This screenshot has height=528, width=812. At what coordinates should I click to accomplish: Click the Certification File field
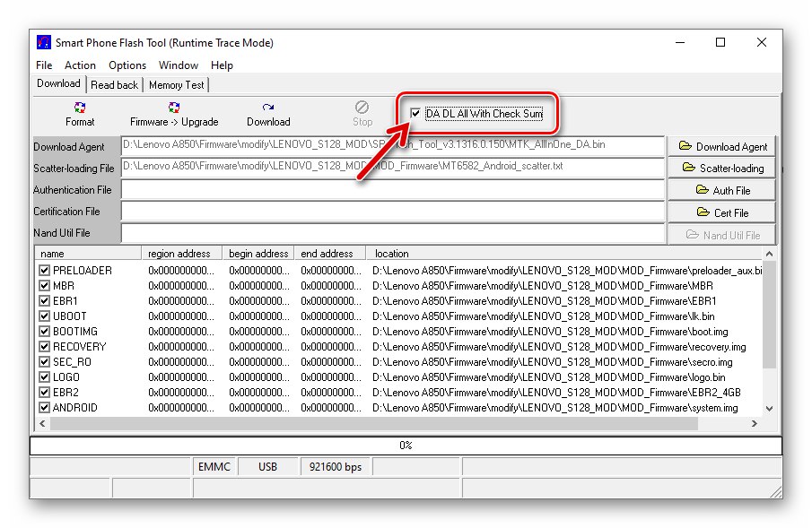click(393, 212)
